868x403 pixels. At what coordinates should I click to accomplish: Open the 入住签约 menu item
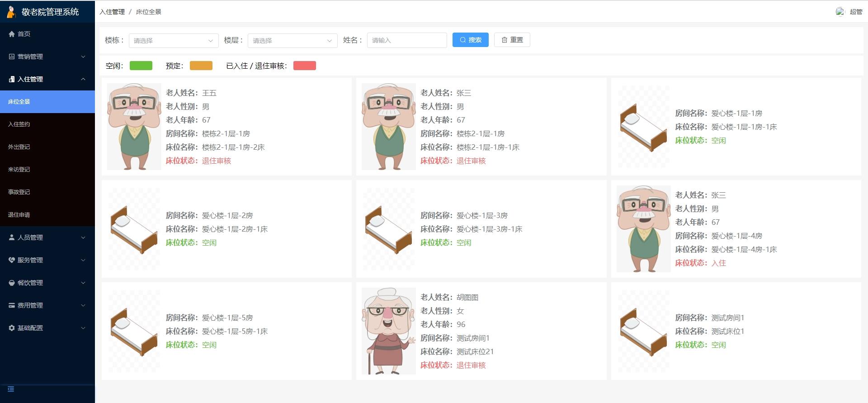(x=19, y=124)
